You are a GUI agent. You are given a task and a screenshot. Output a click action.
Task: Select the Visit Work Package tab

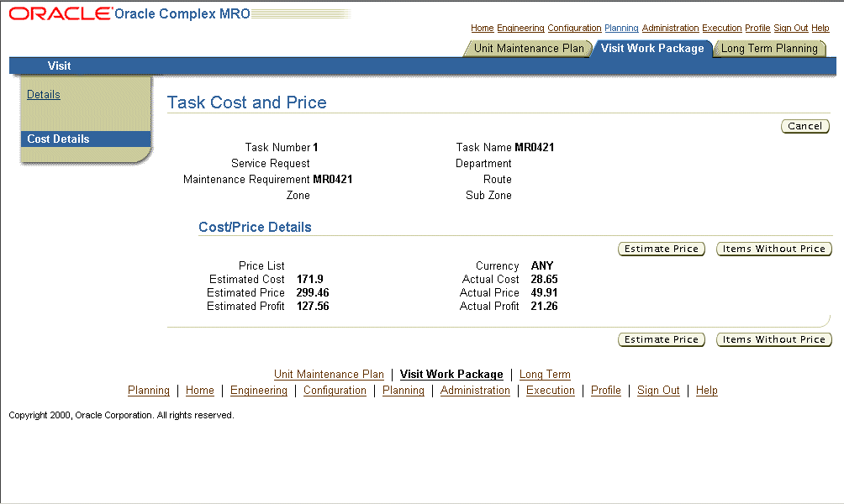coord(652,49)
